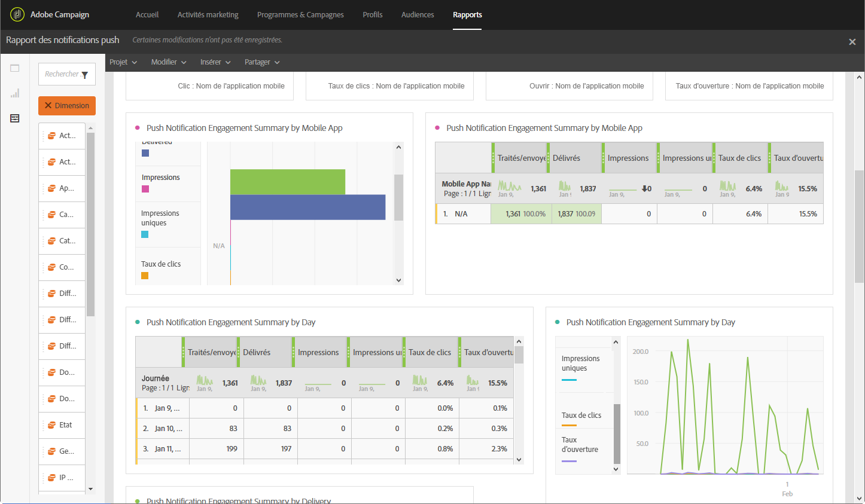Click the dimension icon beside Co...
The image size is (865, 504).
[x=52, y=267]
